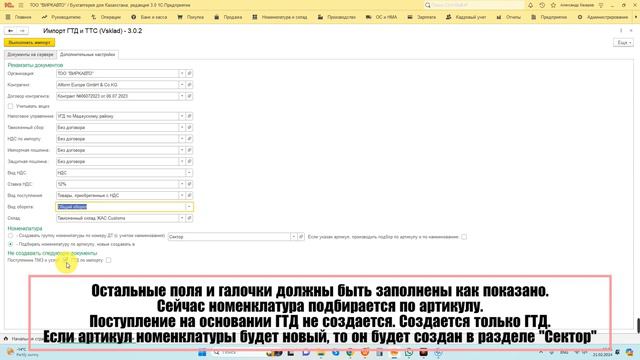The width and height of the screenshot is (640, 360).
Task: Open the Контрагент field link icon
Action: click(x=189, y=84)
